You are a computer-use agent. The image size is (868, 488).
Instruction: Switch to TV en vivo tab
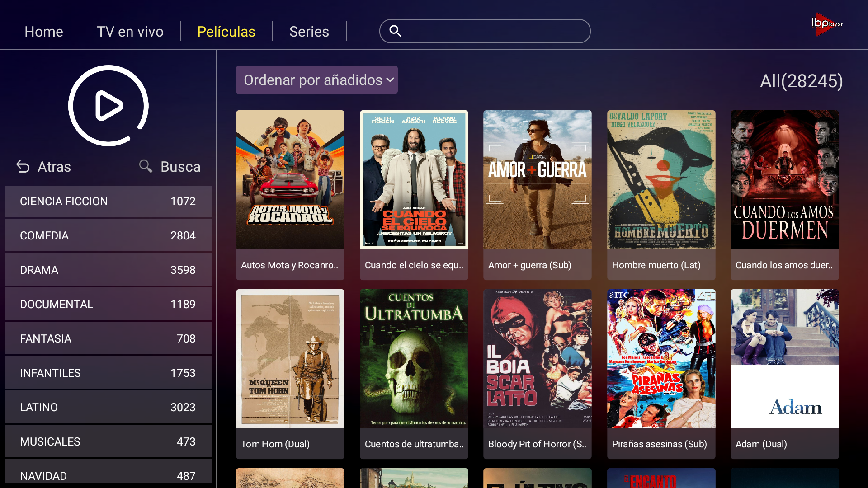coord(130,32)
